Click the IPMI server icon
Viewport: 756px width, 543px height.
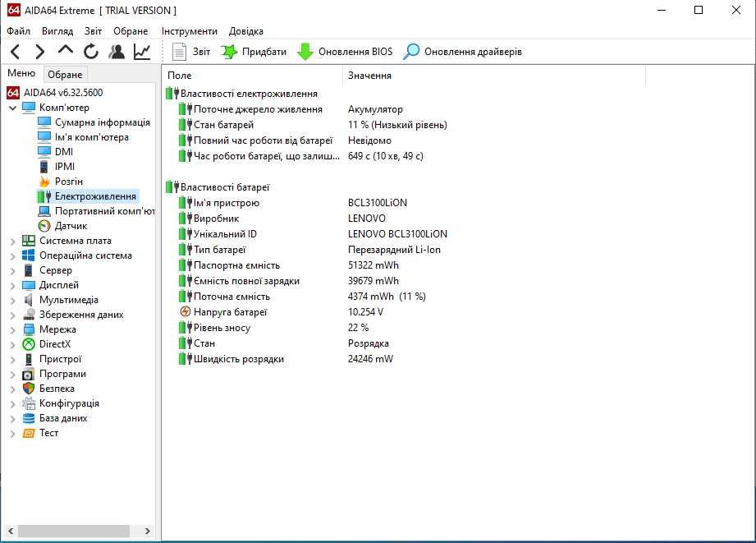(x=44, y=167)
